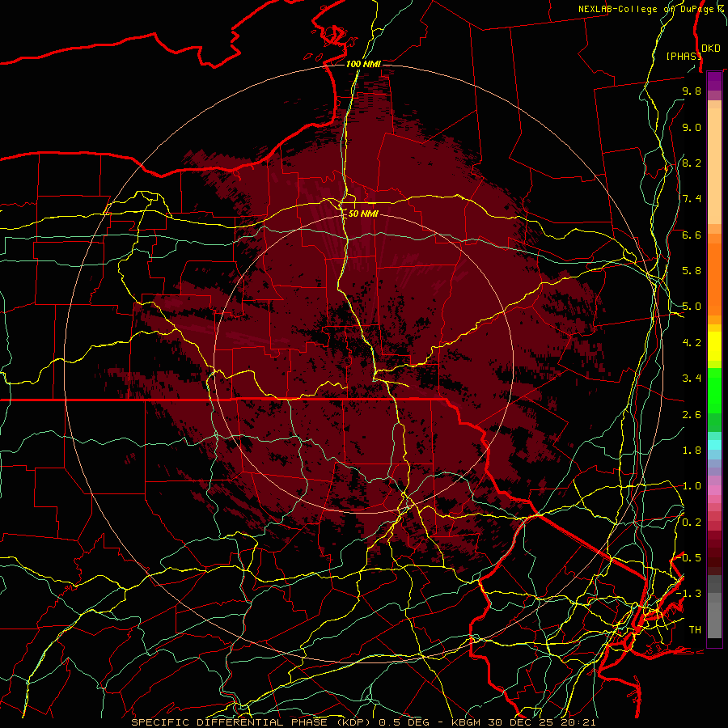The height and width of the screenshot is (728, 728).
Task: Pick the pale peach color bar segment
Action: (714, 167)
